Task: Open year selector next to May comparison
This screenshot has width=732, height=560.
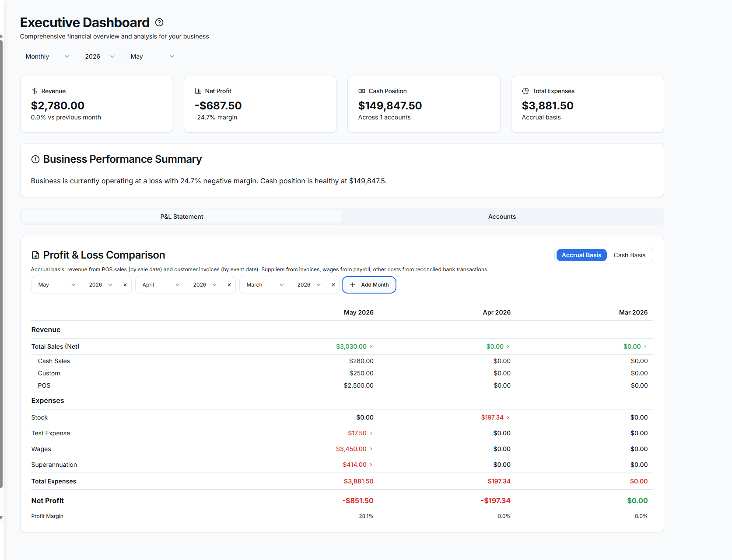Action: (101, 285)
